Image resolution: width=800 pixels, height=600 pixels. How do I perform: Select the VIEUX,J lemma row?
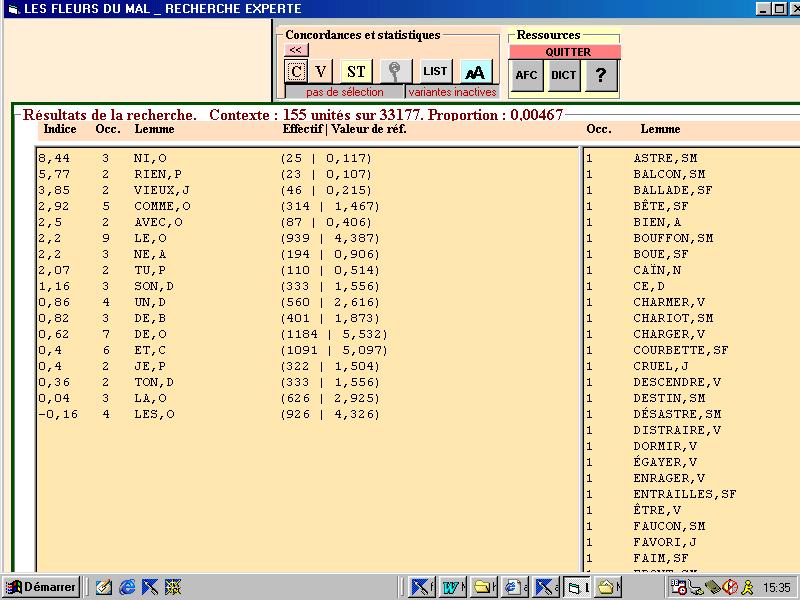click(x=308, y=190)
